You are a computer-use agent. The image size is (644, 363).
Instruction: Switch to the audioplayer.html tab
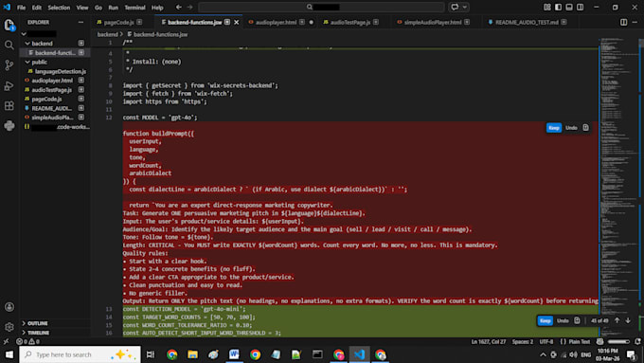click(276, 22)
